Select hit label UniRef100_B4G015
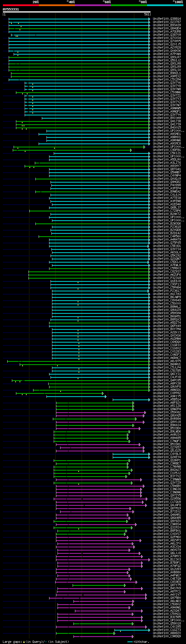The width and height of the screenshot is (186, 644). click(167, 128)
